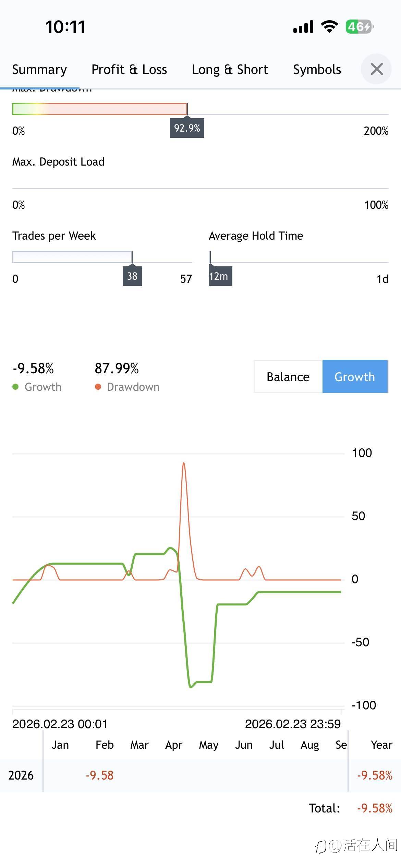
Task: Tap the Total -9.58% value
Action: point(375,808)
